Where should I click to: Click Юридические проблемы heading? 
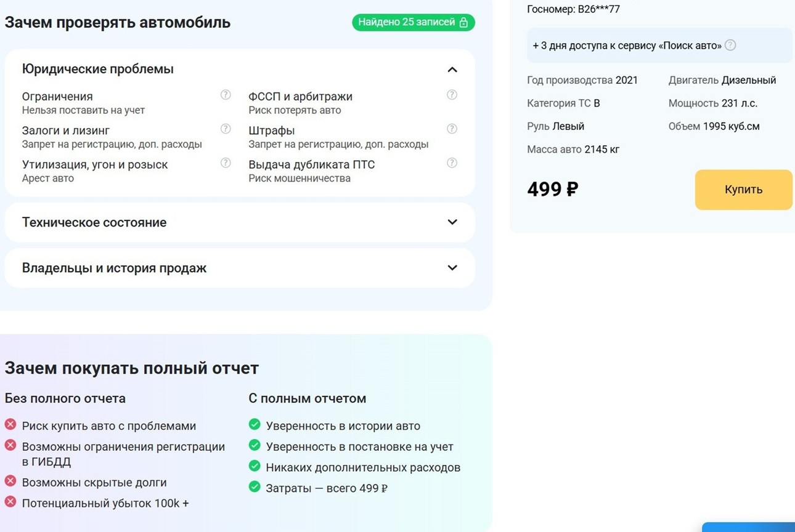point(98,69)
